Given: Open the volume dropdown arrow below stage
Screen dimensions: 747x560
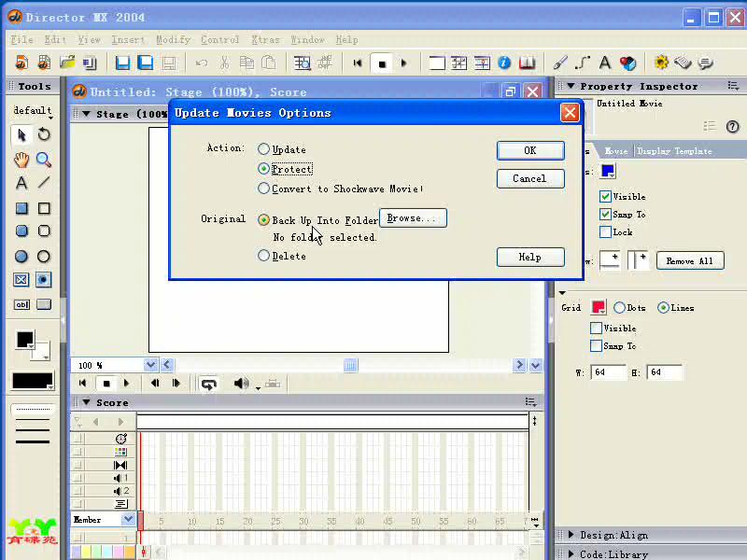Looking at the screenshot, I should [258, 388].
